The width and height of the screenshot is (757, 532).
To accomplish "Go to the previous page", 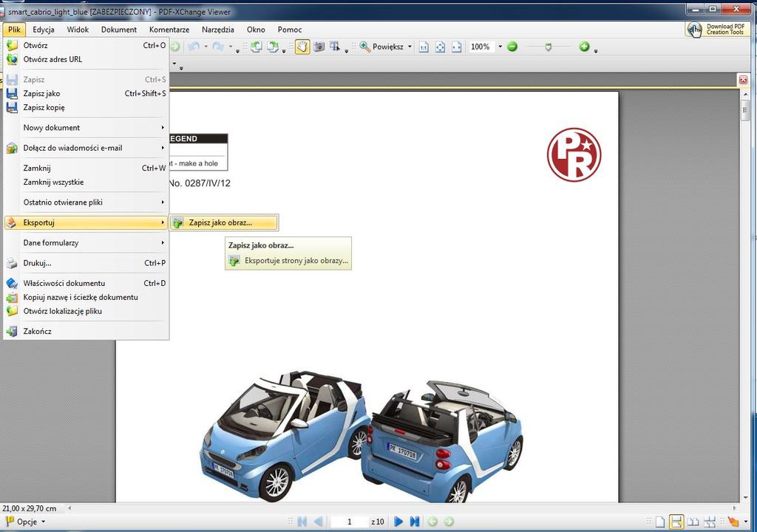I will pyautogui.click(x=318, y=522).
